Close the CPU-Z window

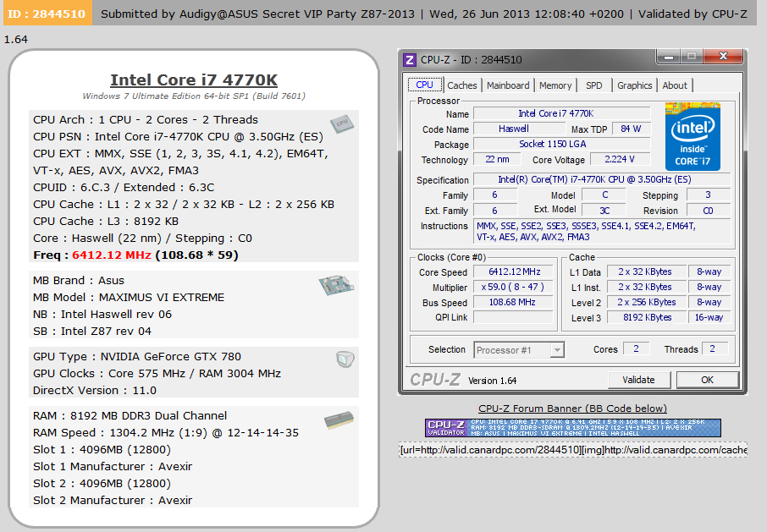pyautogui.click(x=724, y=57)
